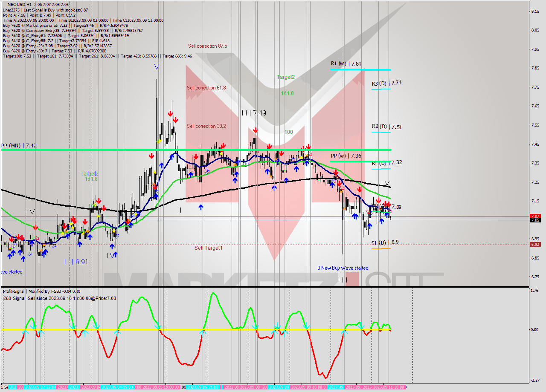This screenshot has width=546, height=392.
Task: Click the 2023.09.11 10:00 time marker
Action: 389,387
